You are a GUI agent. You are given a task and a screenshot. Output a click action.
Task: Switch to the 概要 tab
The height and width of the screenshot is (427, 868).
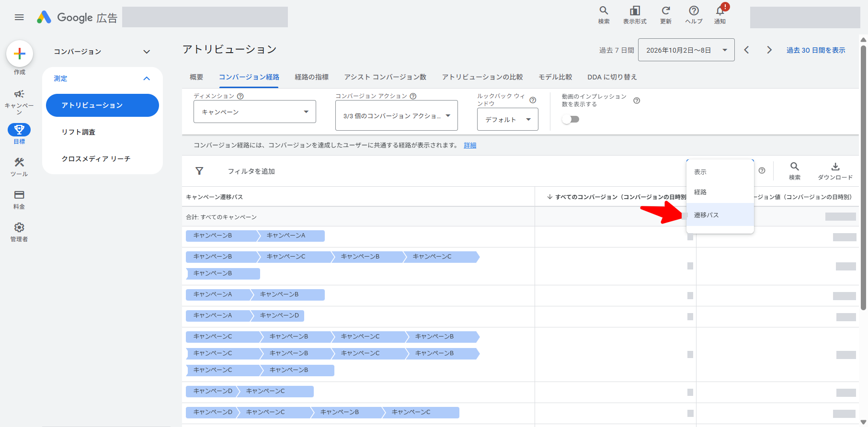(x=196, y=77)
